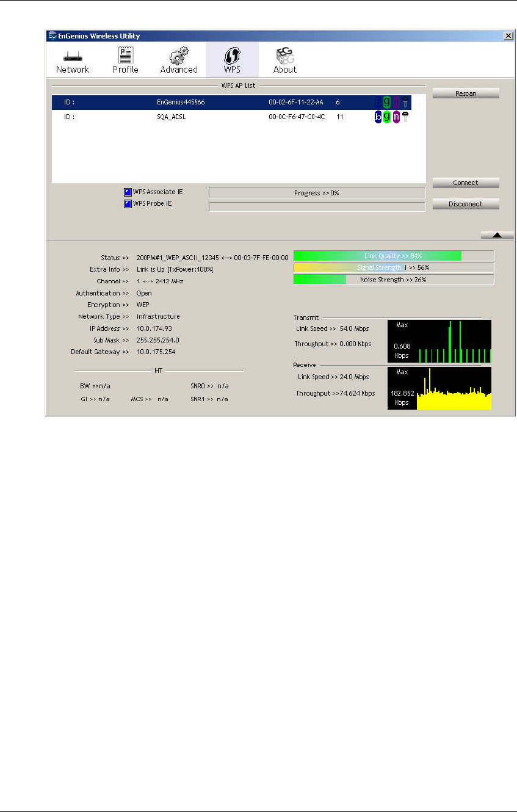Click the empty bar under the progress bar
The image size is (517, 812).
coord(317,206)
